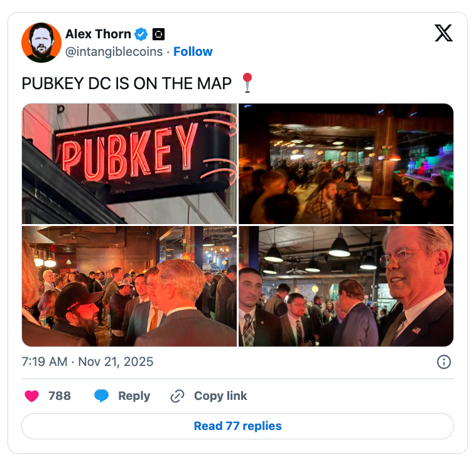Open the X logo link
Screen dimensions: 476x462
[443, 33]
